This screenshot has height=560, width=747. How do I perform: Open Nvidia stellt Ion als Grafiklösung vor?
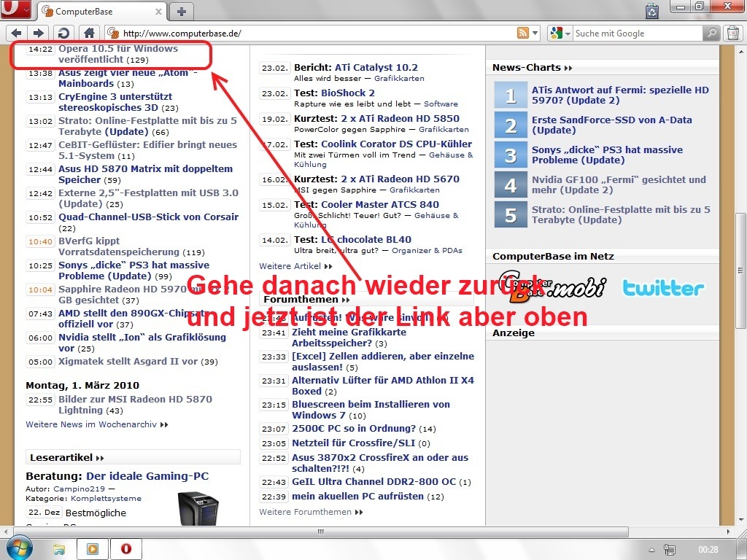(142, 343)
